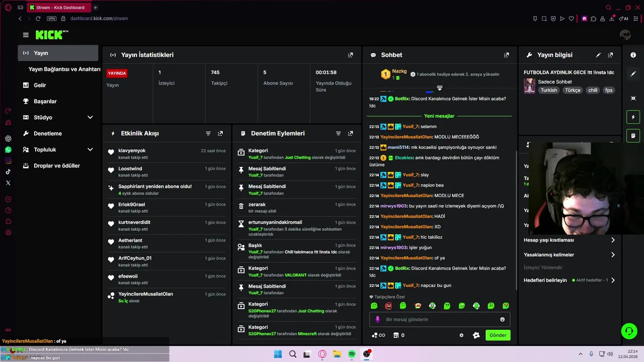Click the capture frame icon in the right rail
Screen dimensions: 644x362
point(633,98)
